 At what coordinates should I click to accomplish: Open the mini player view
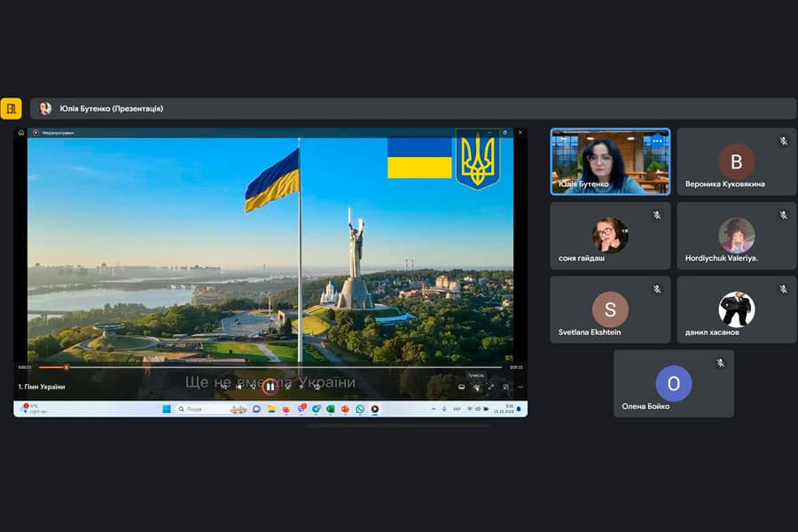pyautogui.click(x=506, y=387)
